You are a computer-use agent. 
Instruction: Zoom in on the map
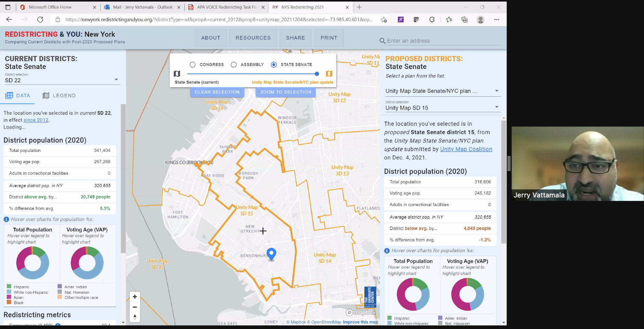[x=135, y=297]
